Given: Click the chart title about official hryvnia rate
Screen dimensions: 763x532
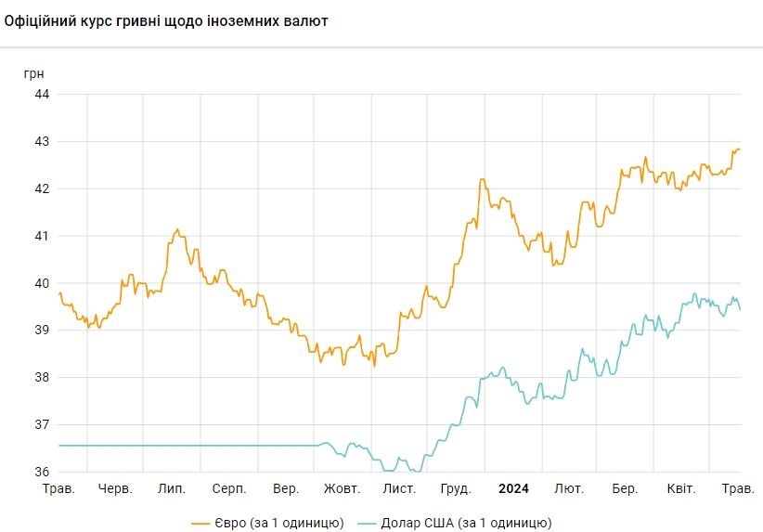Looking at the screenshot, I should [166, 19].
